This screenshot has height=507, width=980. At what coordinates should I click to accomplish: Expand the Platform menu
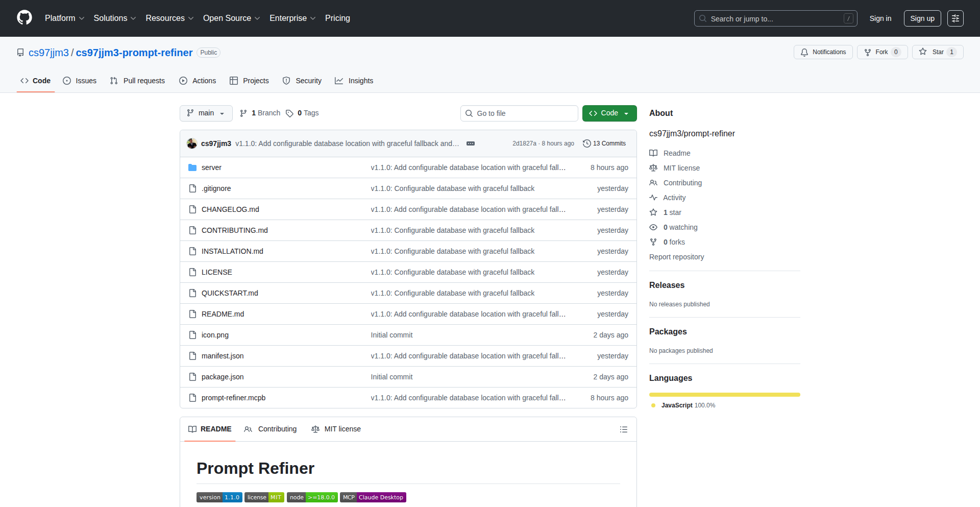coord(64,18)
